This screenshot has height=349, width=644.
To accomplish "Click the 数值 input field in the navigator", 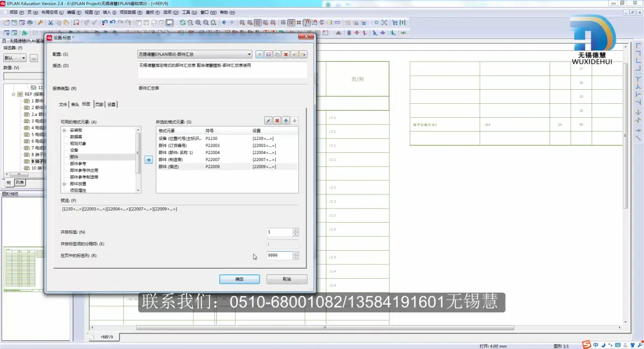I will pos(23,76).
